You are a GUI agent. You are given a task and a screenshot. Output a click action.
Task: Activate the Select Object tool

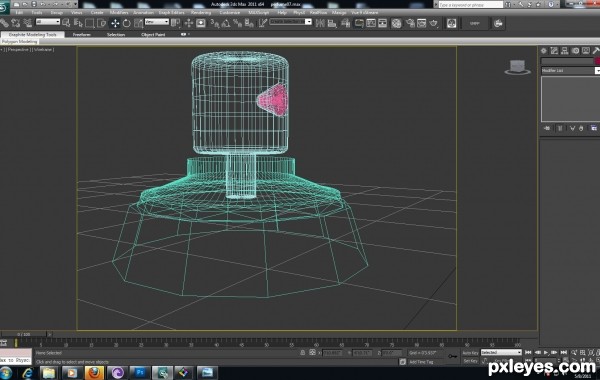click(66, 23)
